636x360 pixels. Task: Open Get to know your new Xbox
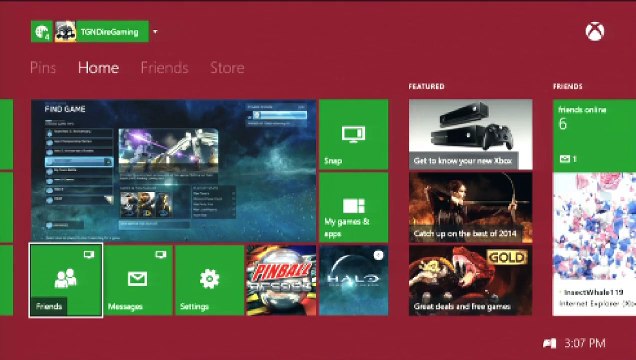[471, 135]
